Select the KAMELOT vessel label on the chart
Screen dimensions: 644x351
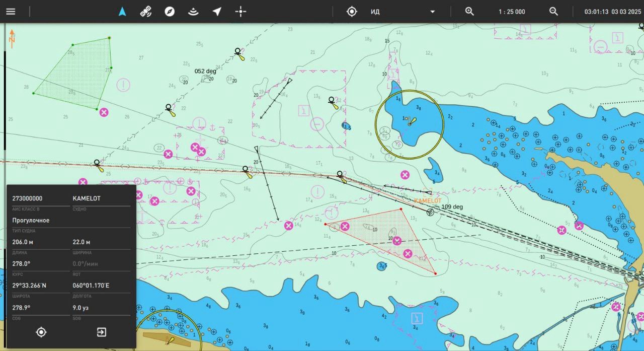(427, 200)
